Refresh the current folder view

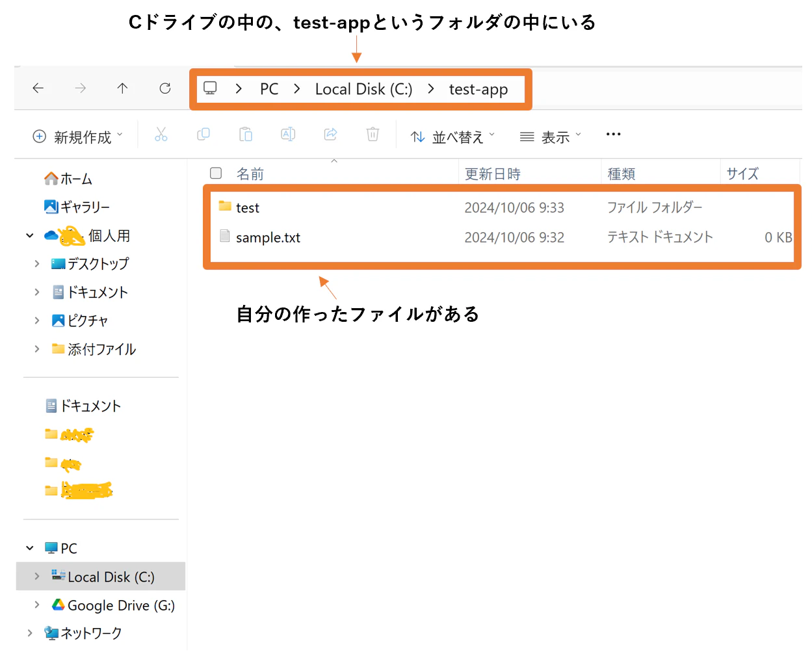[x=165, y=88]
